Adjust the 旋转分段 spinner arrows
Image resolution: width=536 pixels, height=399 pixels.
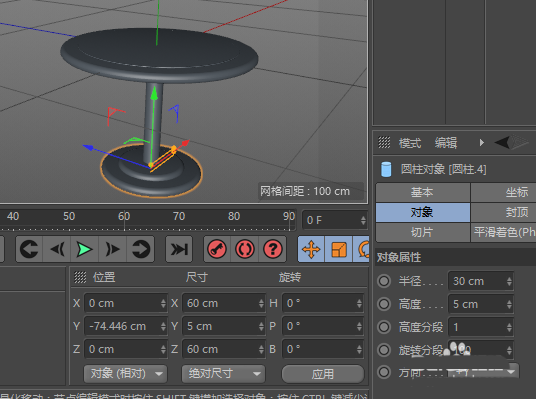coord(509,350)
